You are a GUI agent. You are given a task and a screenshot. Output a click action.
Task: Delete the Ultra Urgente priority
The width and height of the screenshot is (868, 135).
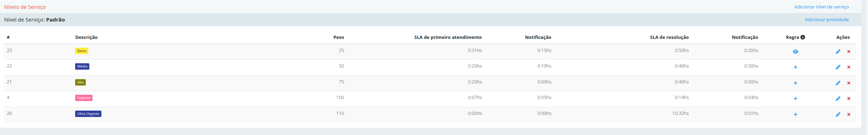pyautogui.click(x=849, y=115)
